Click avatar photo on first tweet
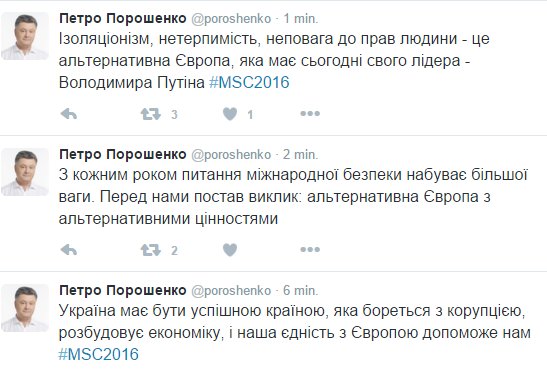Image resolution: width=547 pixels, height=375 pixels. point(25,36)
